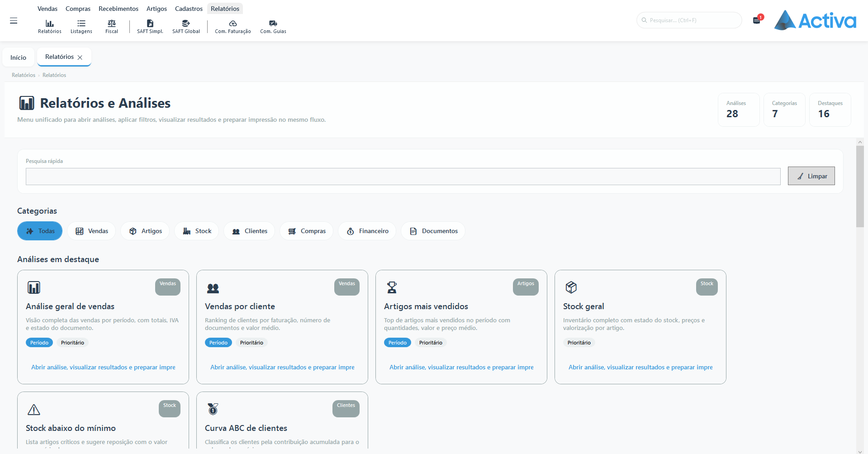Click the Análises count card showing 28
868x454 pixels.
pyautogui.click(x=739, y=110)
